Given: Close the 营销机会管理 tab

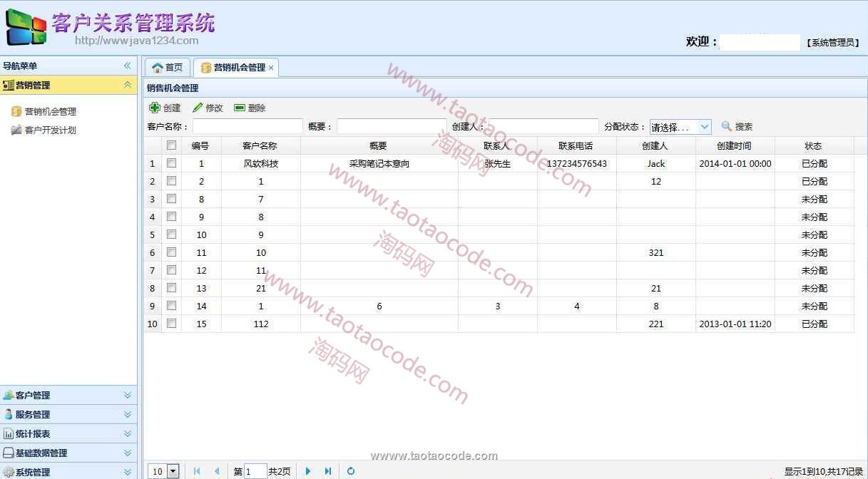Looking at the screenshot, I should (271, 68).
